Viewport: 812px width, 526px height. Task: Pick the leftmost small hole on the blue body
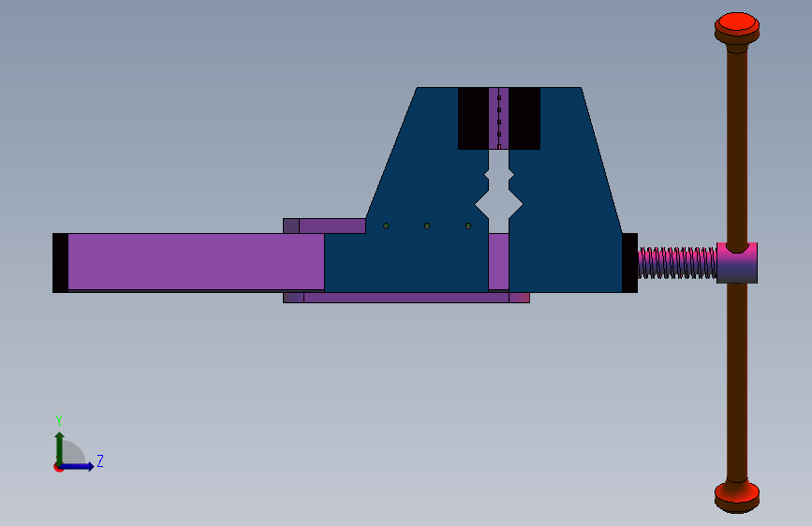coord(386,226)
